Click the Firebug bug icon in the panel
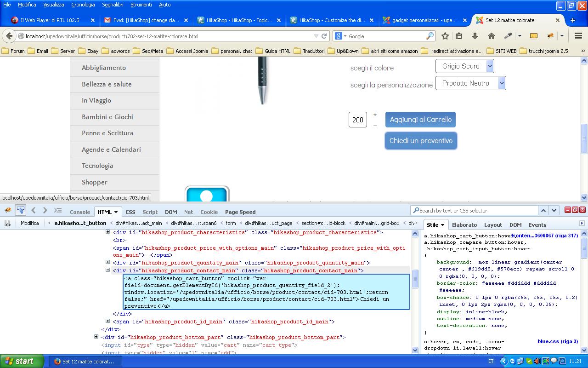588x368 pixels. click(x=8, y=210)
